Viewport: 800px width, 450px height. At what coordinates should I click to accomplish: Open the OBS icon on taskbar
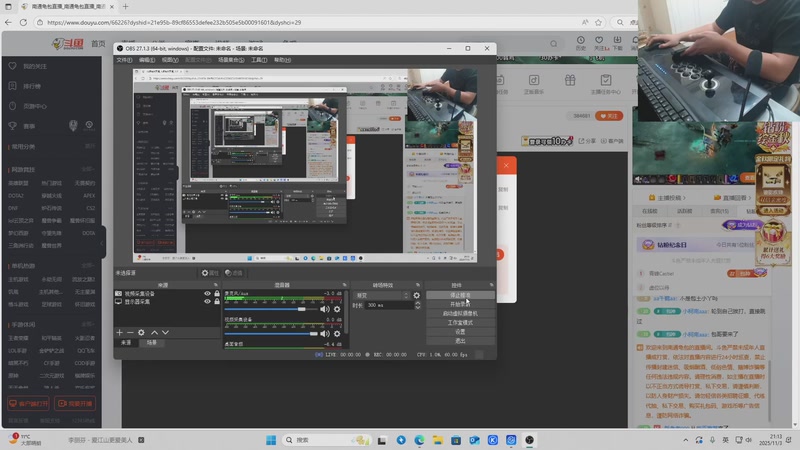pyautogui.click(x=530, y=440)
